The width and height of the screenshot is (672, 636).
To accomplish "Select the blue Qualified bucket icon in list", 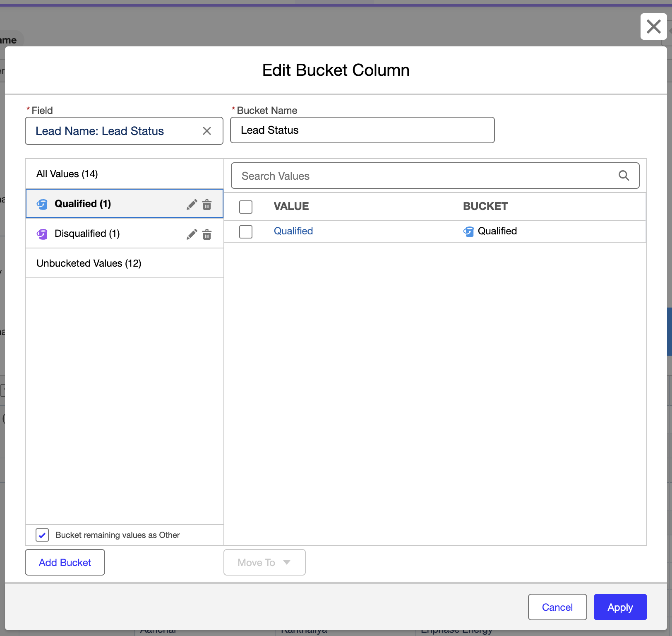I will (42, 204).
